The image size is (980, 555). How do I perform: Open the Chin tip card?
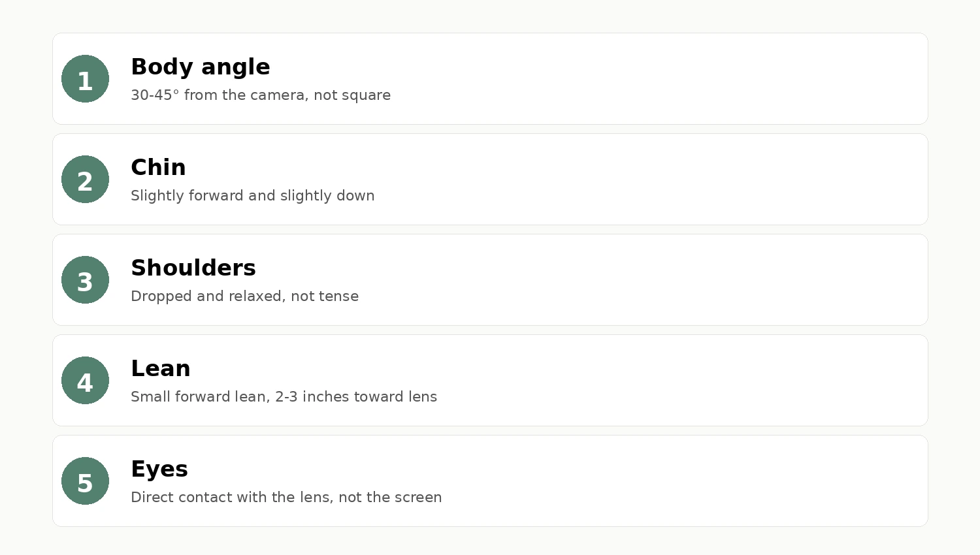[490, 180]
